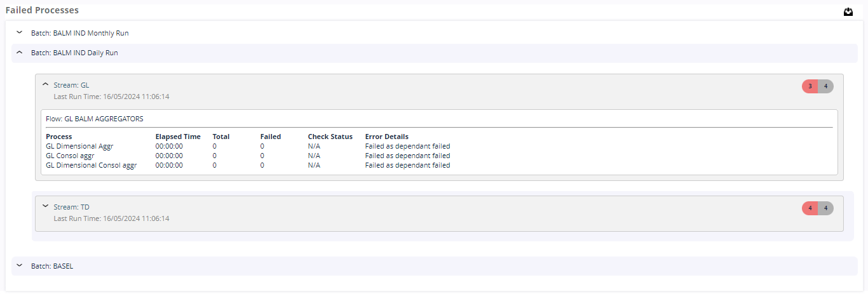Click the Last Run Time under Stream GL
The width and height of the screenshot is (868, 294).
pyautogui.click(x=112, y=97)
